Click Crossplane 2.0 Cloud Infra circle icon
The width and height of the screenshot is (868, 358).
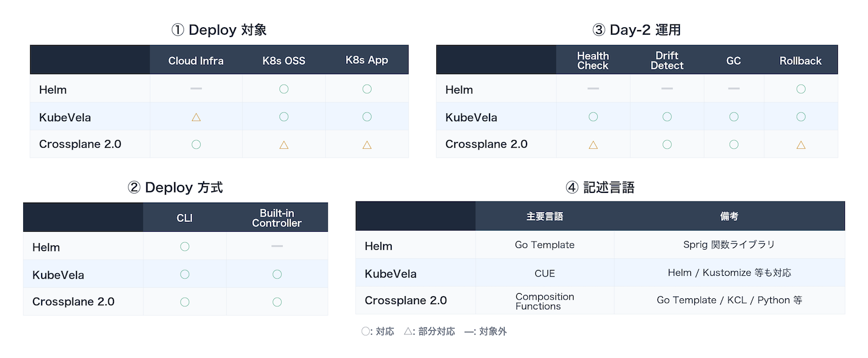coord(196,144)
